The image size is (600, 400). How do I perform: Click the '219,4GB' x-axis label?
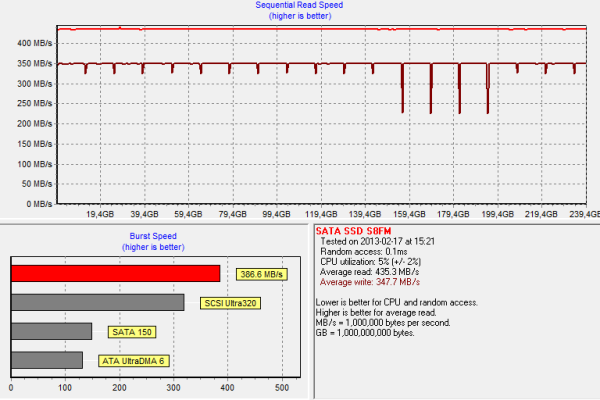click(x=541, y=214)
